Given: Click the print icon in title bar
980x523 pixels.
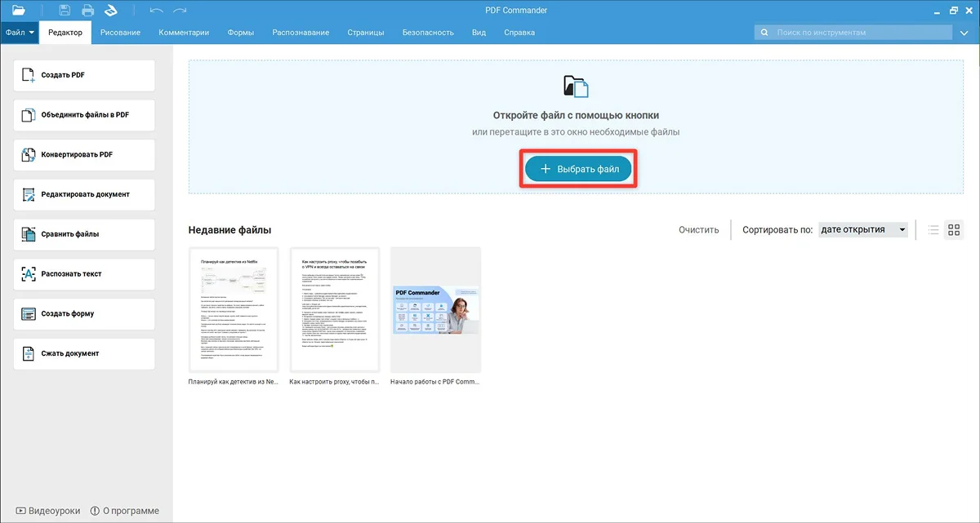Looking at the screenshot, I should click(x=88, y=11).
